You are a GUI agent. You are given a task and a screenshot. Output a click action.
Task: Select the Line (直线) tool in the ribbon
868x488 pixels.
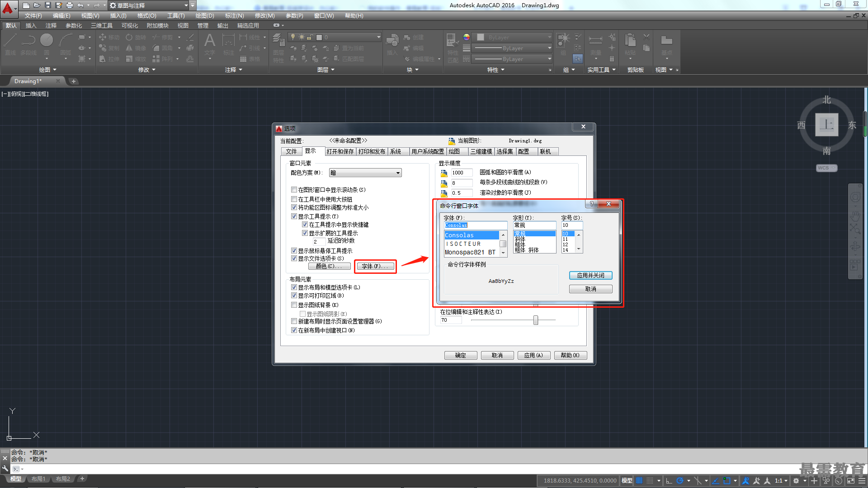click(10, 44)
